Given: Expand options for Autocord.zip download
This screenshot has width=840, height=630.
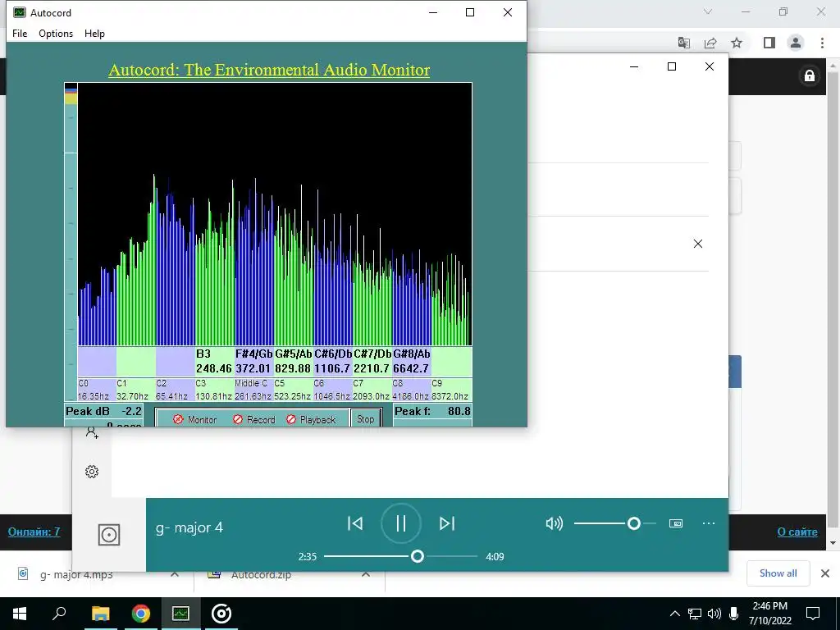Looking at the screenshot, I should 366,573.
